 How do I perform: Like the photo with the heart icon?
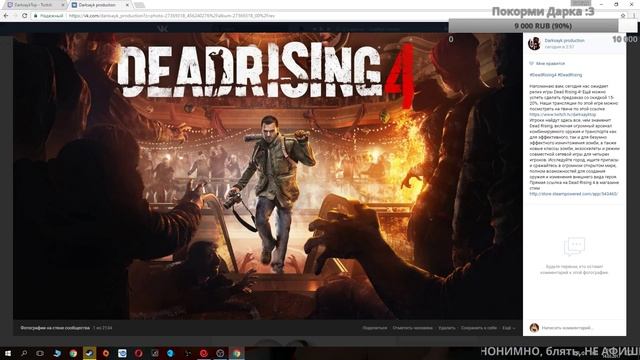click(x=531, y=64)
